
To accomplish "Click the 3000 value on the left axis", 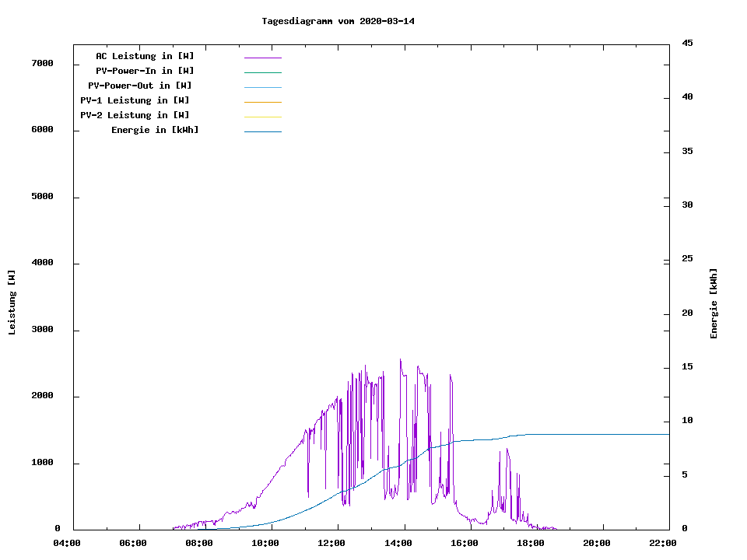I will click(x=42, y=330).
